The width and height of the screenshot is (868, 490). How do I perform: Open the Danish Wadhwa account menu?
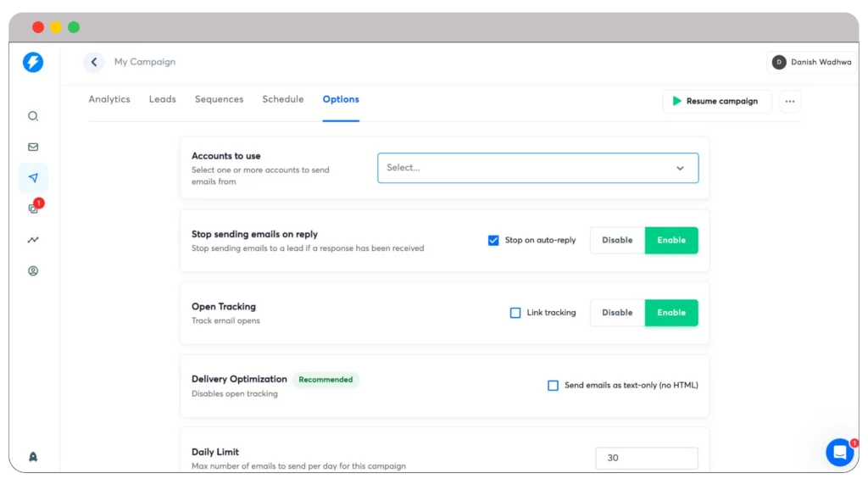[811, 62]
